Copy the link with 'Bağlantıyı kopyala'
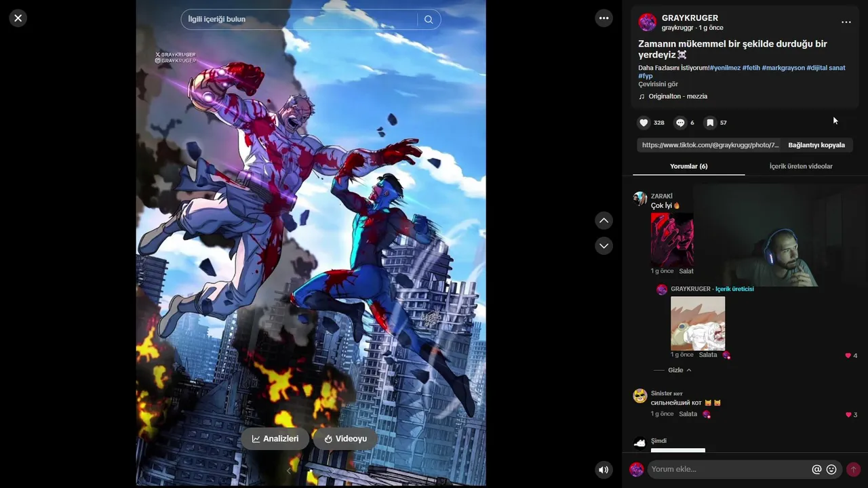Screen dimensions: 868x488 coord(816,145)
